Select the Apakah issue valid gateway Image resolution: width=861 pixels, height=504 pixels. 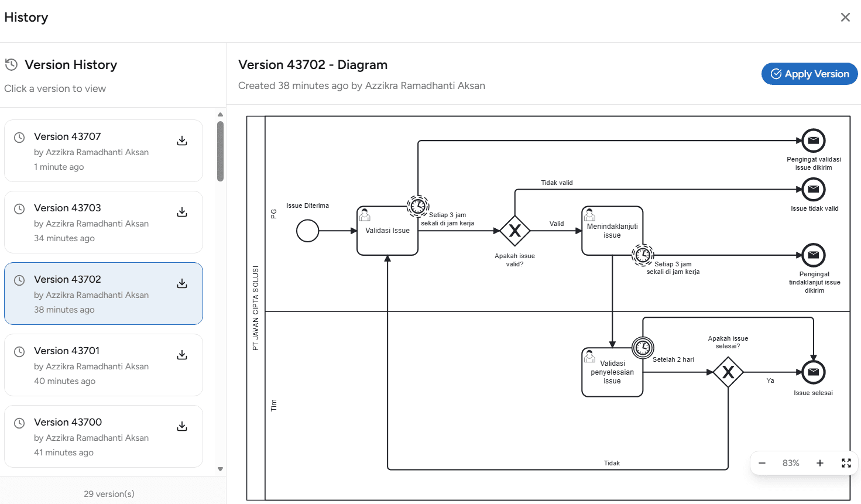515,231
